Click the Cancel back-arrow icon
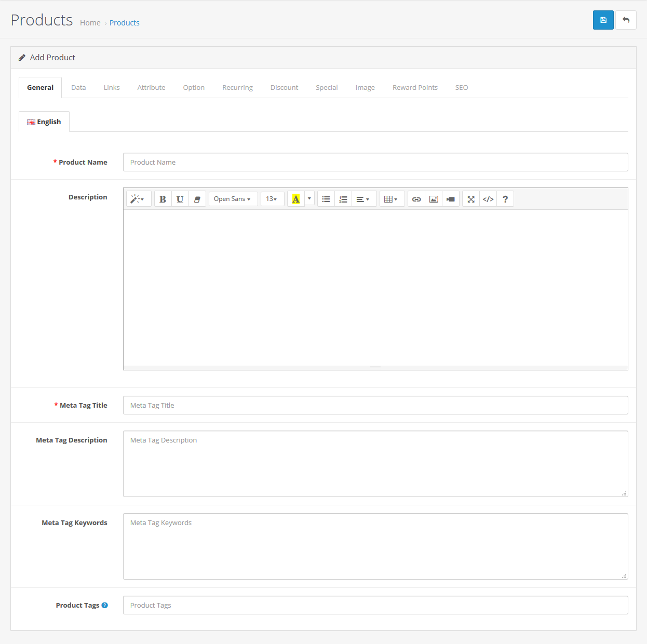This screenshot has width=647, height=644. [x=626, y=20]
